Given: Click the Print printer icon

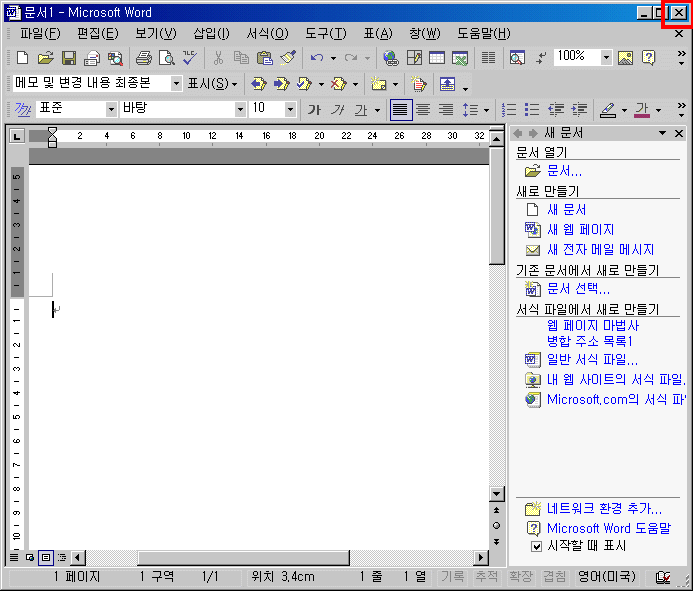Looking at the screenshot, I should click(144, 58).
